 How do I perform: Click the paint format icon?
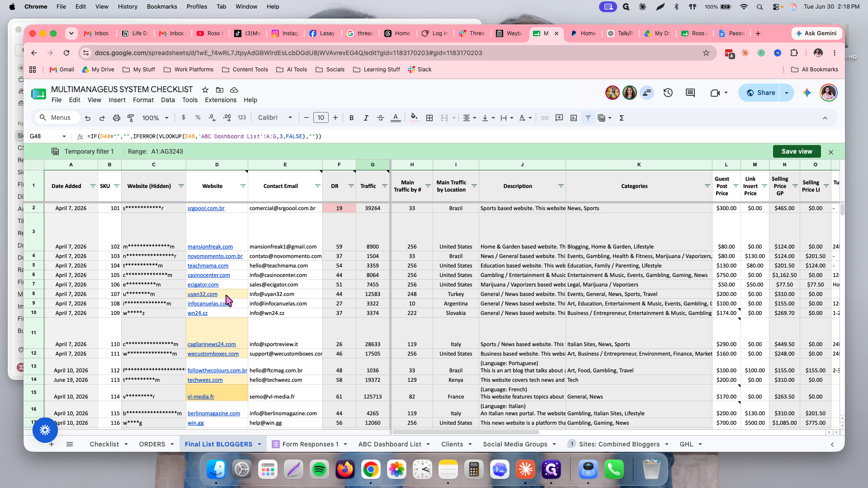click(131, 118)
